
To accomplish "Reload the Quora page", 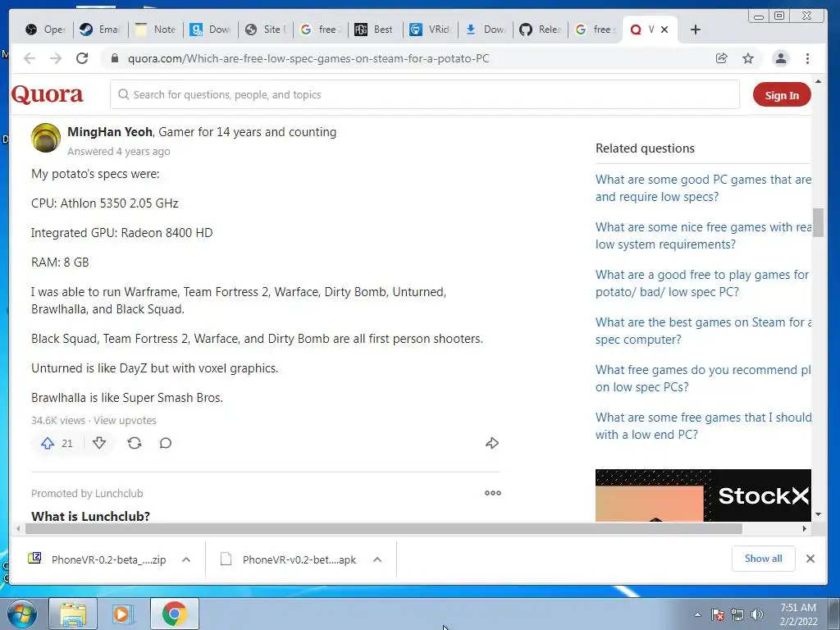I will 81,58.
